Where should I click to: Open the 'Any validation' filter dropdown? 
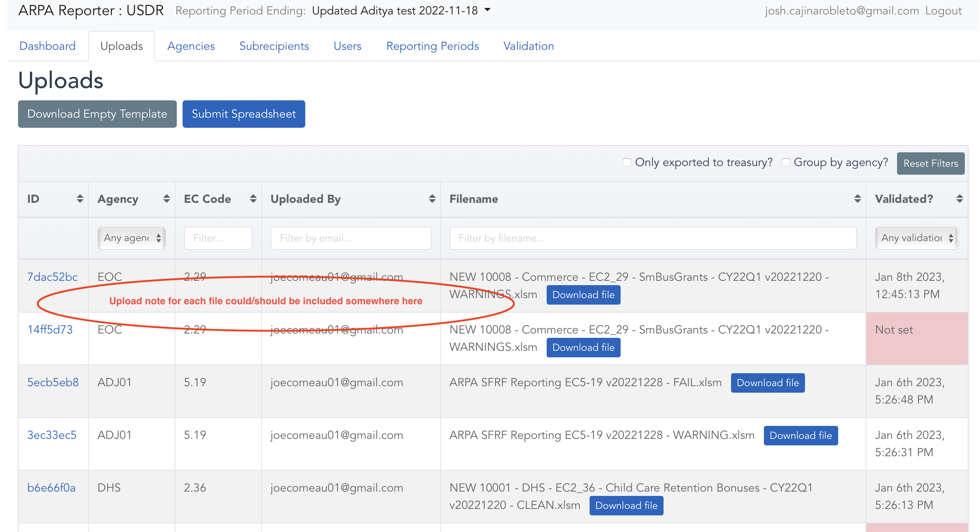[916, 238]
